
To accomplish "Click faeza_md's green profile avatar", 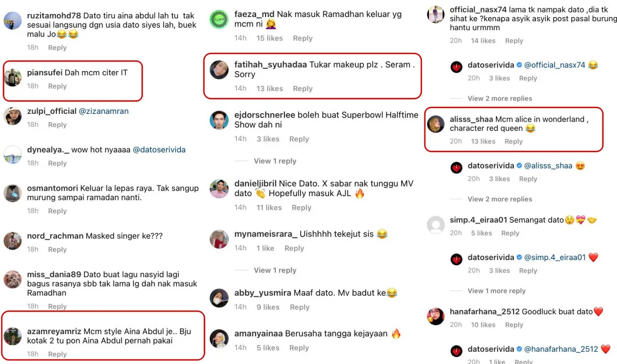I will coord(219,19).
